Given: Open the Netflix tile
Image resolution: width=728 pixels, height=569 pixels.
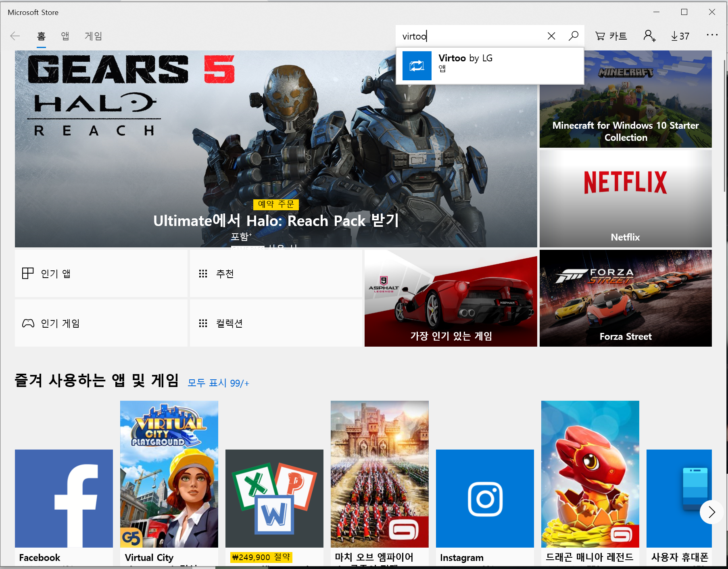Looking at the screenshot, I should point(626,199).
